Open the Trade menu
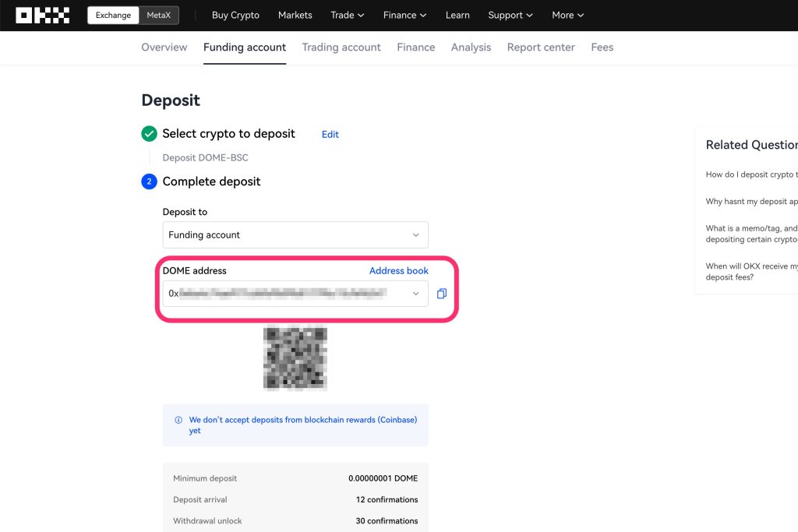The image size is (798, 532). (x=347, y=15)
